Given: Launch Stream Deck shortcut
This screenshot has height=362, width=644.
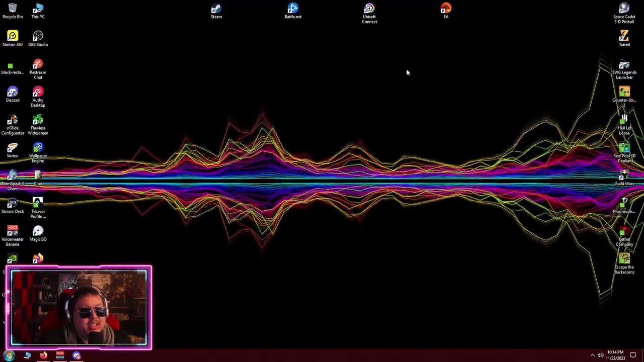Looking at the screenshot, I should coord(13,205).
